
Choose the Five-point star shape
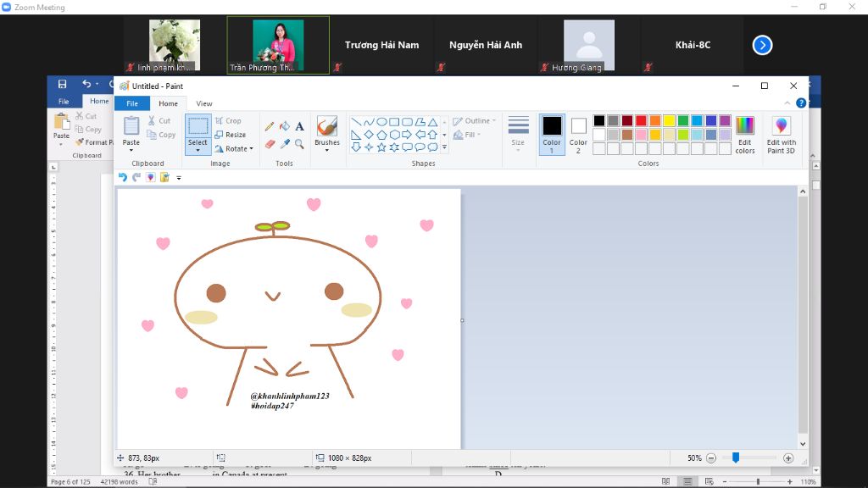381,147
